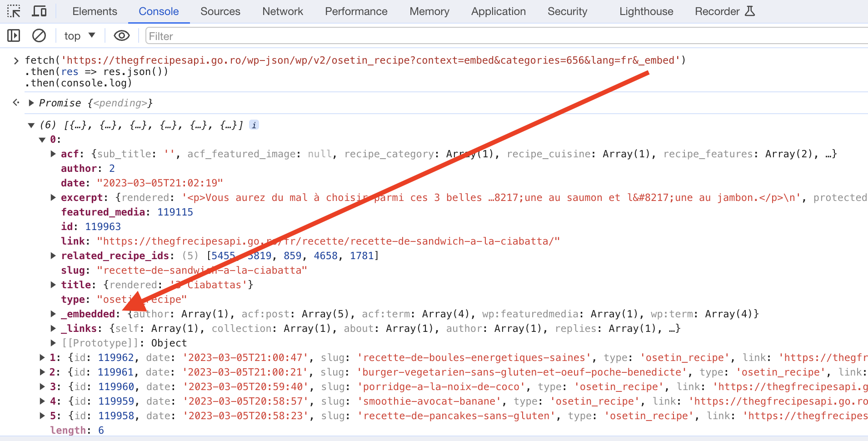The image size is (868, 441).
Task: Expand array item 3 porridge recipe
Action: [x=42, y=387]
